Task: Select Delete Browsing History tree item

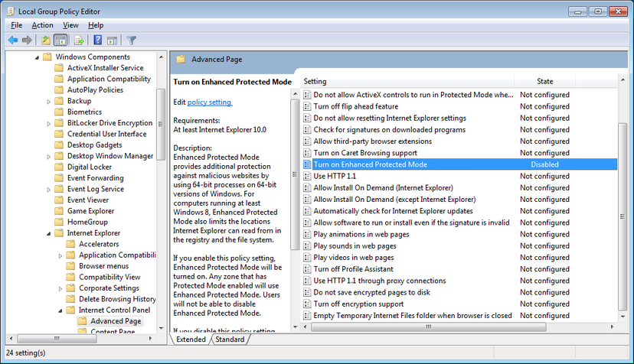Action: click(x=117, y=299)
